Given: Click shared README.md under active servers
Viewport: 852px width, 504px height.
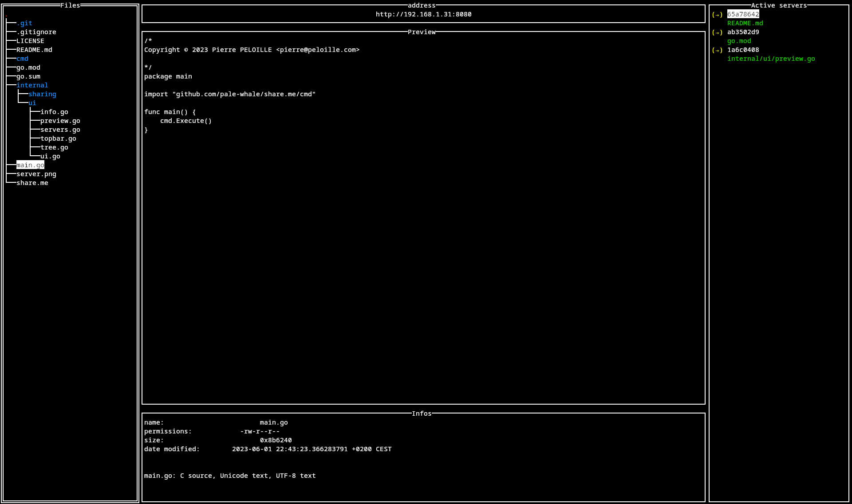Looking at the screenshot, I should 745,23.
